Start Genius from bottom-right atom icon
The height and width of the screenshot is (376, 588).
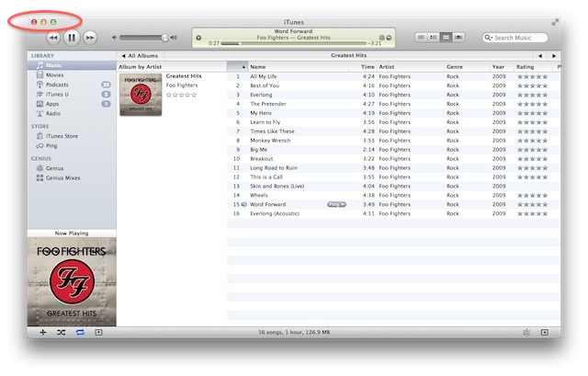tap(526, 333)
